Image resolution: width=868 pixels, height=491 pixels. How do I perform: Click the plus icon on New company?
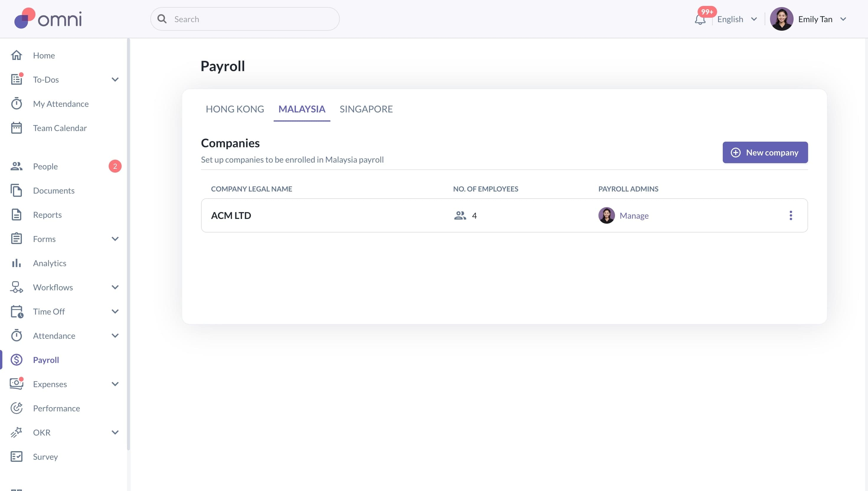(735, 153)
